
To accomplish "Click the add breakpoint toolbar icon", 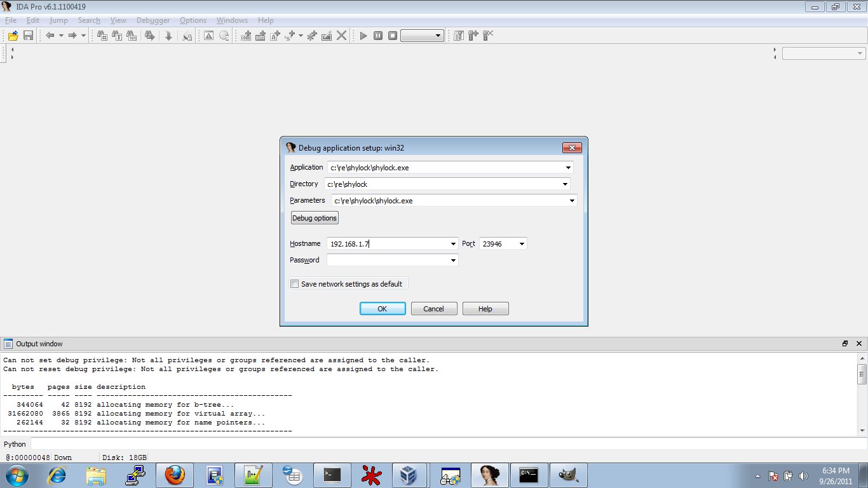I will [473, 36].
